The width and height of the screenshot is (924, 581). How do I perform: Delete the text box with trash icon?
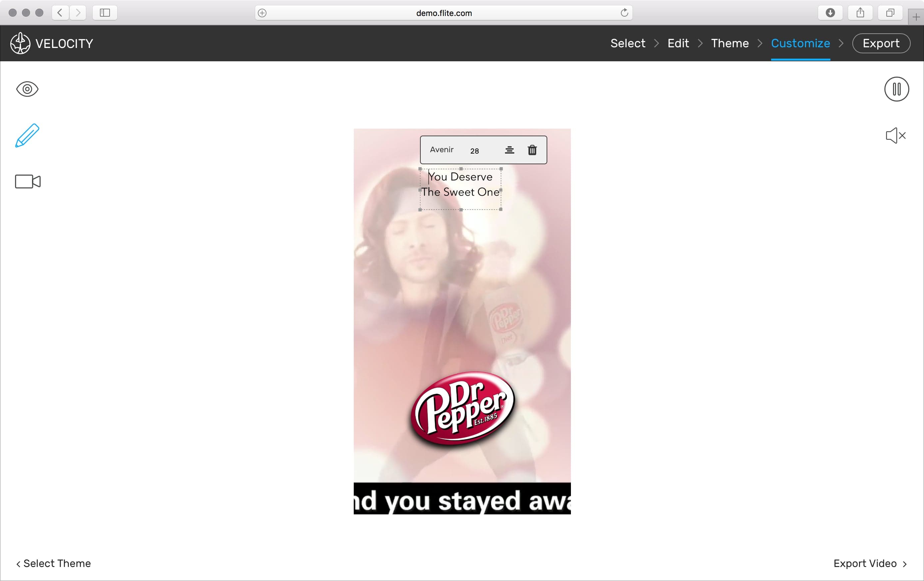coord(532,150)
